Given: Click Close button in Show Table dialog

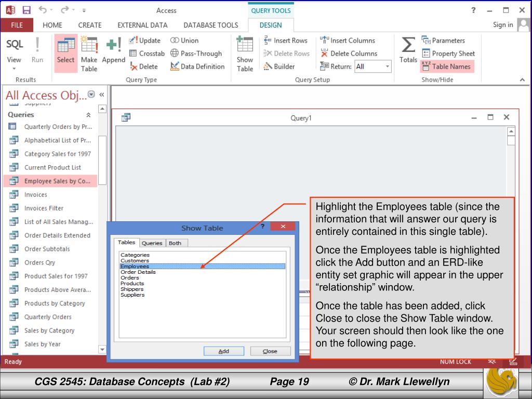Looking at the screenshot, I should (x=270, y=351).
